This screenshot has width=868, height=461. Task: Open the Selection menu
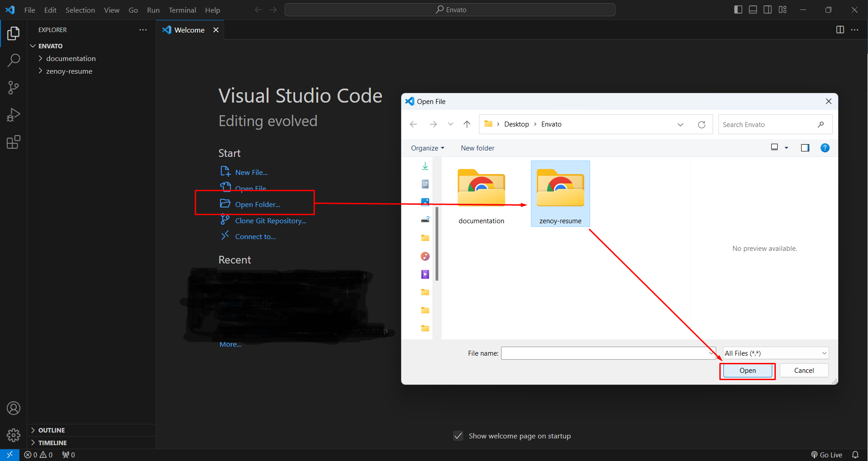[x=80, y=10]
